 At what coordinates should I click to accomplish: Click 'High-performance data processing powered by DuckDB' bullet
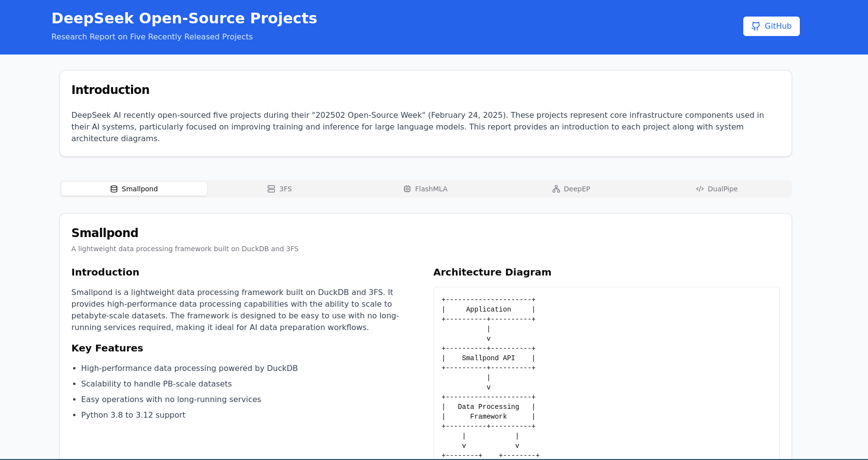pyautogui.click(x=189, y=368)
